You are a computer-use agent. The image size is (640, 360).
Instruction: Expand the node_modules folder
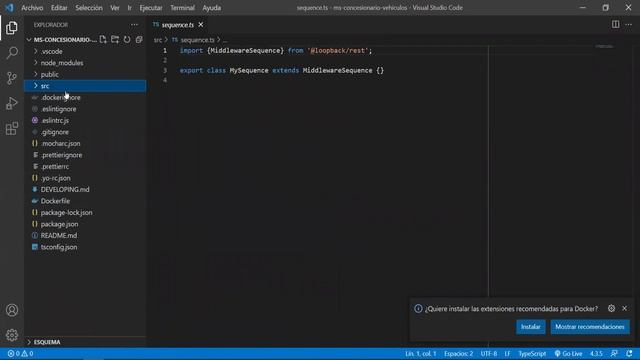click(85, 63)
